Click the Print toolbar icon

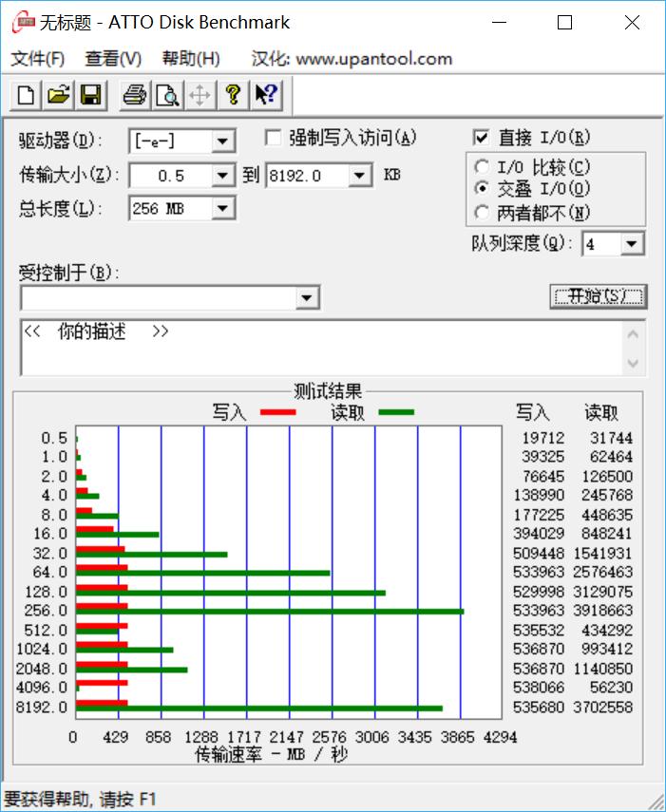pos(135,95)
